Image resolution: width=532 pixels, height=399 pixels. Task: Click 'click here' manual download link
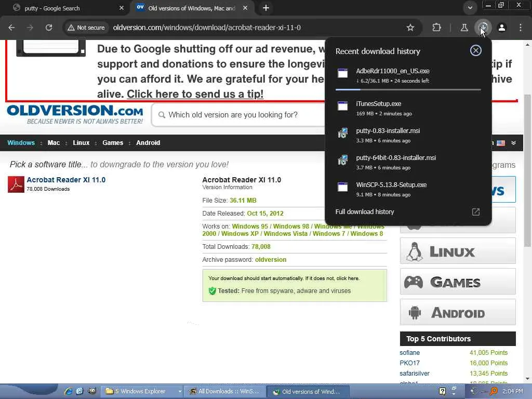coord(348,278)
